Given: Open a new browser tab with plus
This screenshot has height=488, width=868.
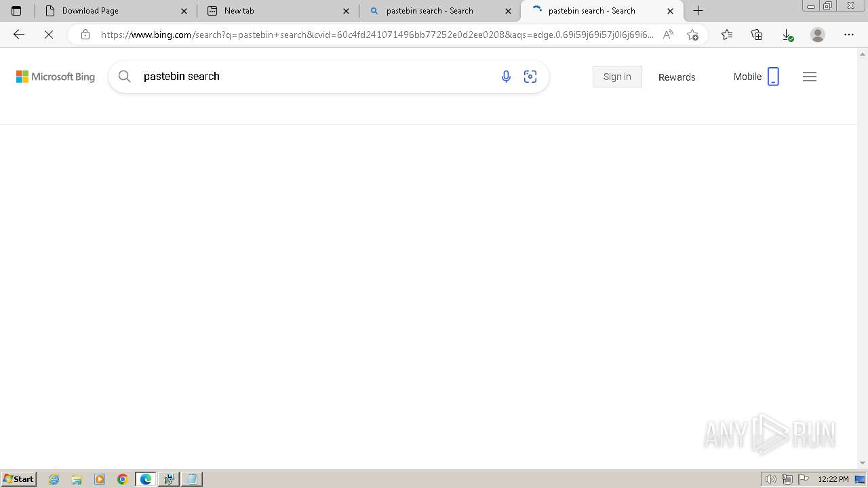Looking at the screenshot, I should [698, 11].
